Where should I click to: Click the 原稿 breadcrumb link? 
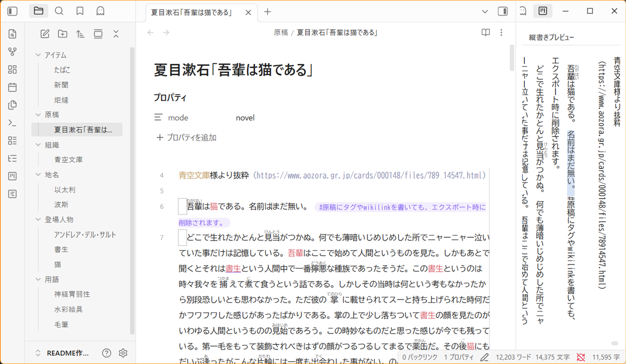[281, 32]
